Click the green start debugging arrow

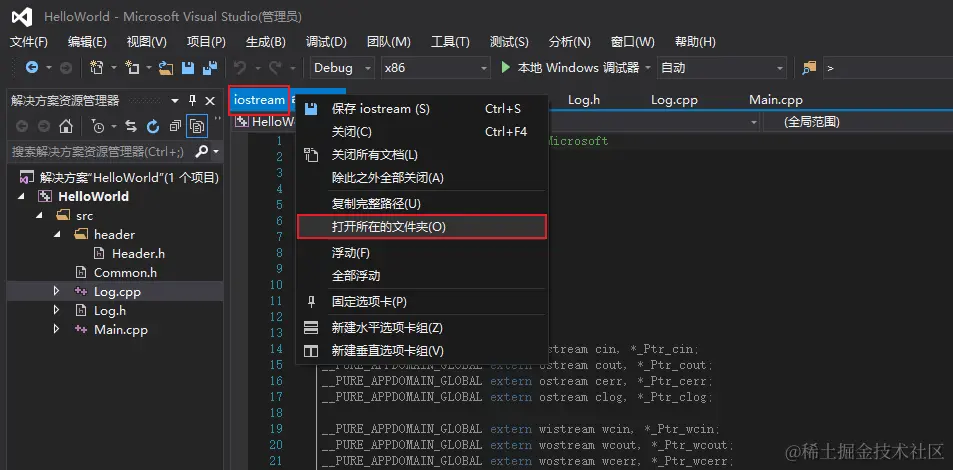tap(506, 67)
